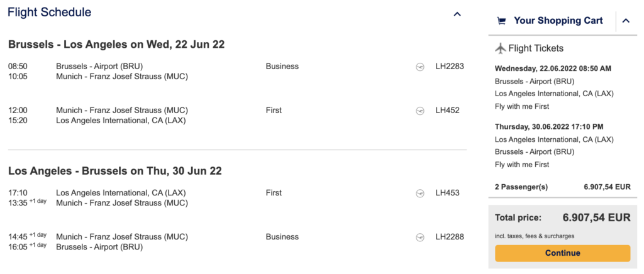Click flight number LH2283
This screenshot has height=274, width=644.
click(x=449, y=66)
